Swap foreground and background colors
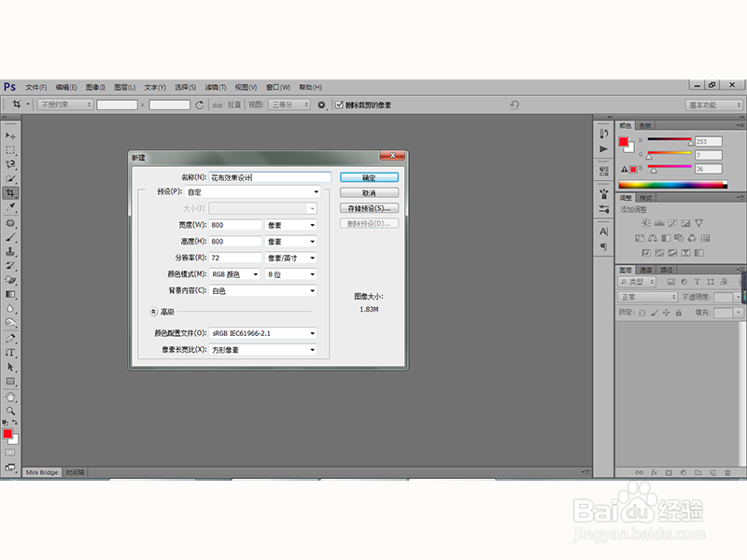747x560 pixels. point(15,423)
